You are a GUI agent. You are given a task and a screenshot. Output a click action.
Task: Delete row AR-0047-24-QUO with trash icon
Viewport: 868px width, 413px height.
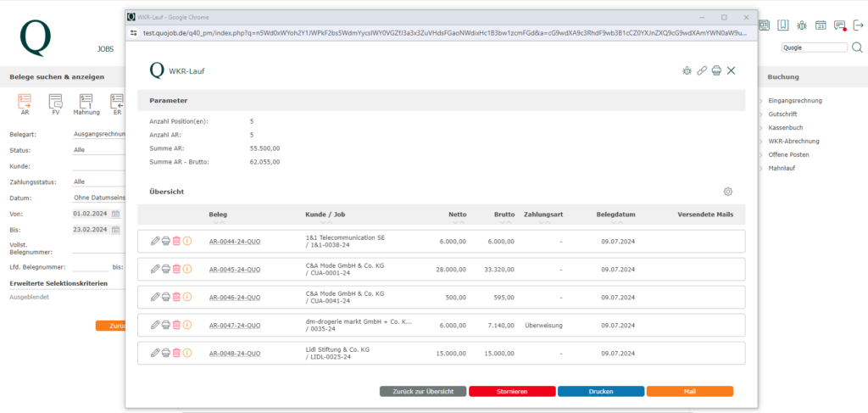(x=176, y=325)
